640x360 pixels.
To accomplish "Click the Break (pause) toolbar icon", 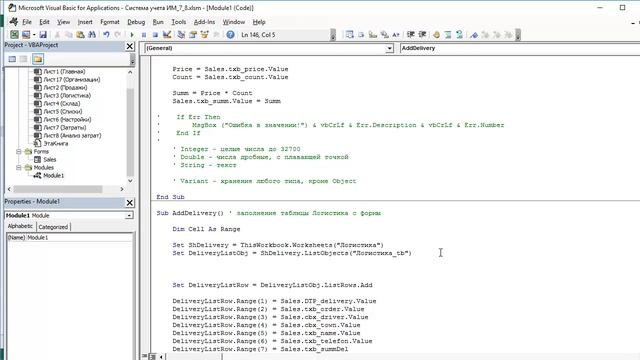I will (x=144, y=35).
